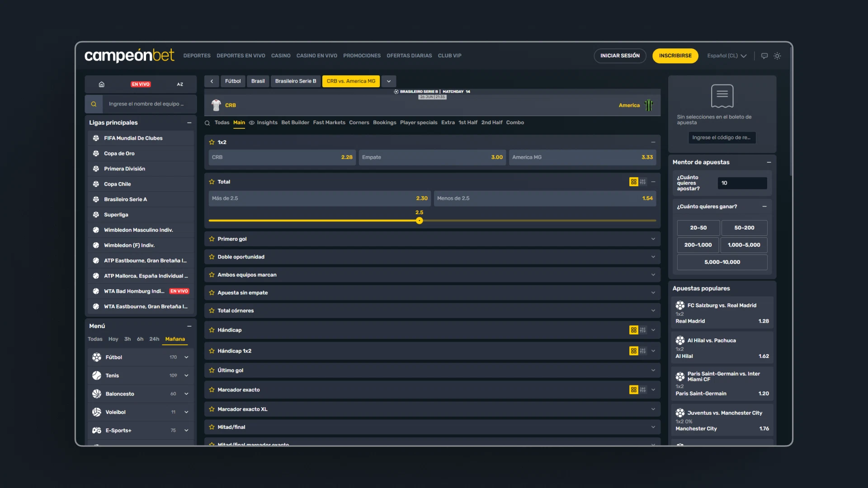Collapse the Menú section
This screenshot has height=488, width=868.
coord(189,326)
